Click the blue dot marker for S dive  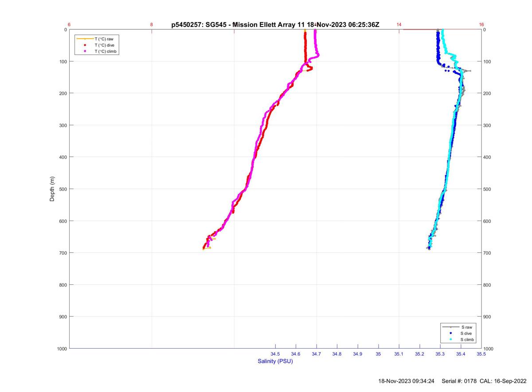click(x=451, y=333)
